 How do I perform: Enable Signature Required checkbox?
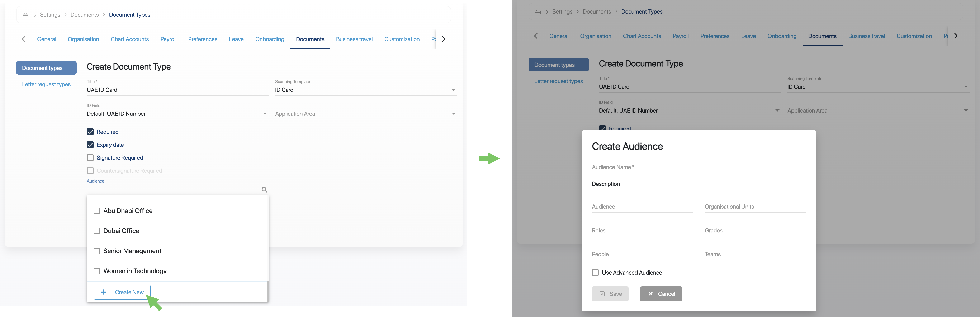[90, 158]
